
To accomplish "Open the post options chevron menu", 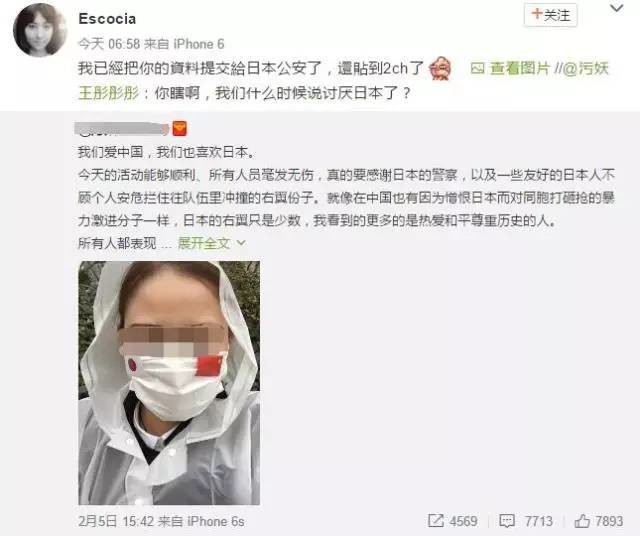I will point(616,8).
